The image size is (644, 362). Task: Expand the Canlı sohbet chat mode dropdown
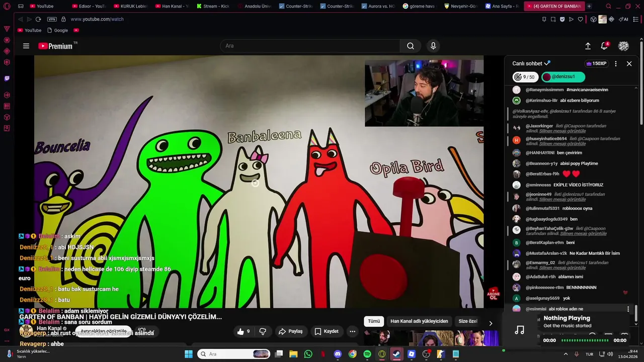point(531,63)
